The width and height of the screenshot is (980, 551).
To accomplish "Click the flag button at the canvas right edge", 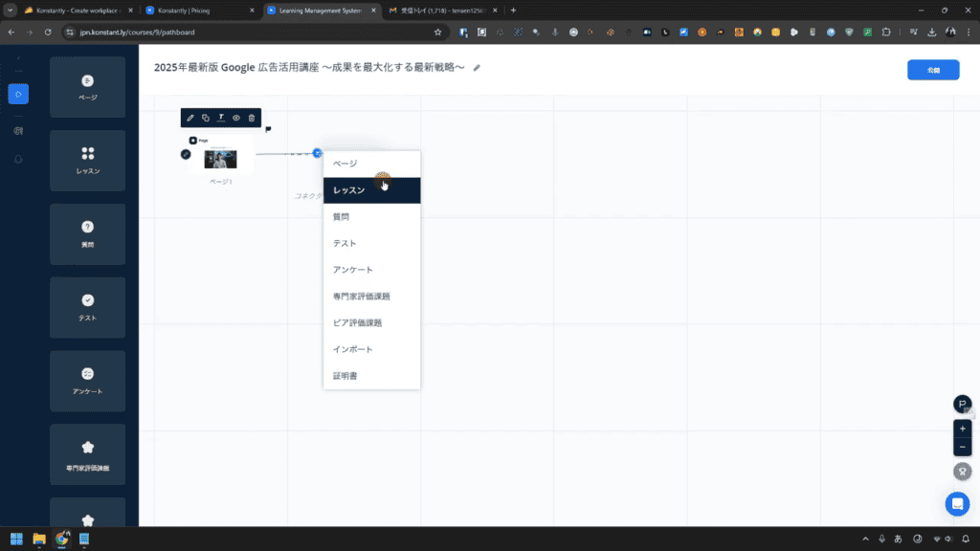I will [x=963, y=404].
